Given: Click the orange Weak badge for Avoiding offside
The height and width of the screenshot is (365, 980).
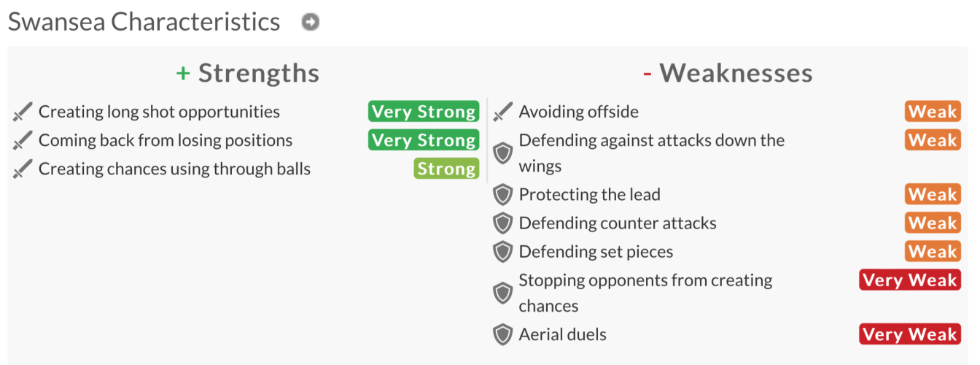Looking at the screenshot, I should tap(933, 112).
